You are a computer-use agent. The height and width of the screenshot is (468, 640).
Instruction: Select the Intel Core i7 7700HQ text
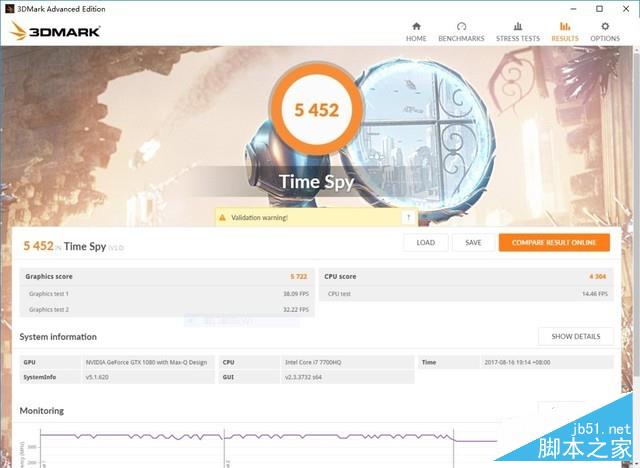pos(313,362)
